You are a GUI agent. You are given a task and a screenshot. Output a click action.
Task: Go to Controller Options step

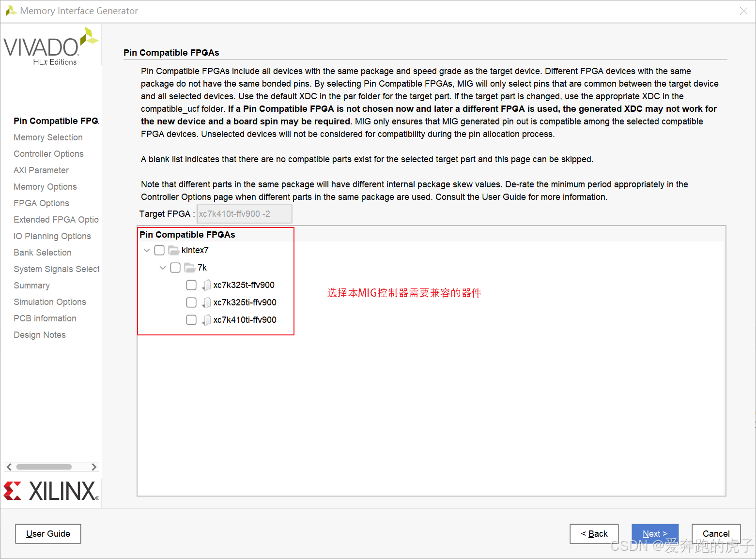(x=48, y=154)
